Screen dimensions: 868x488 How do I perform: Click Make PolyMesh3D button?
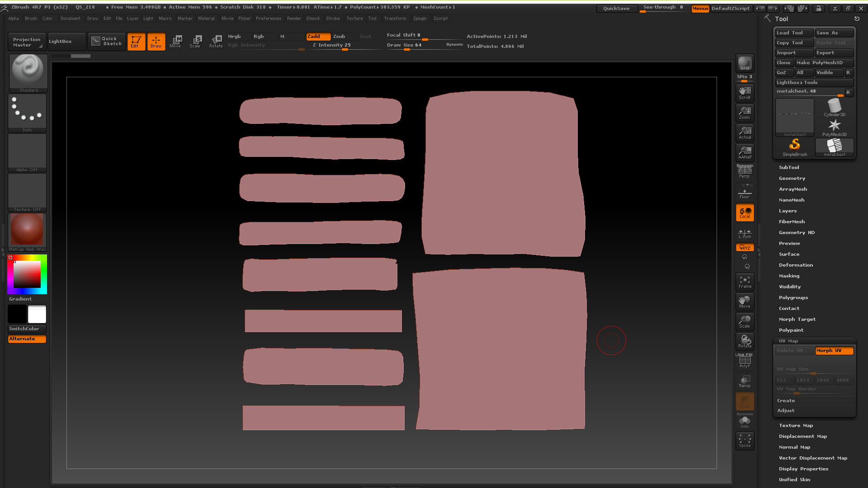(824, 63)
